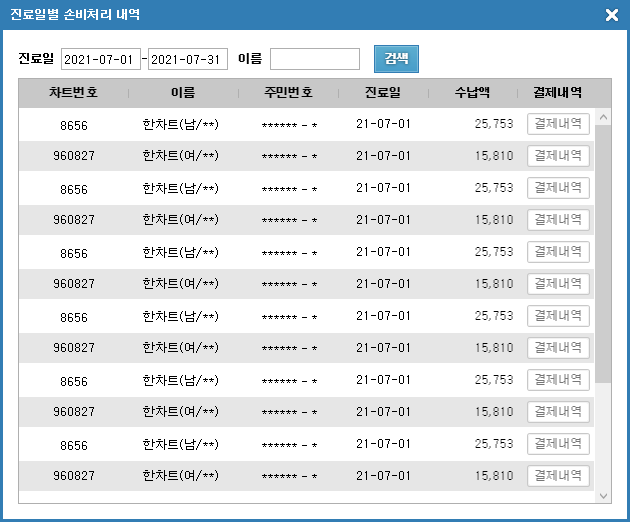Focus the start date field 2021-07-01
The height and width of the screenshot is (522, 630).
(101, 59)
